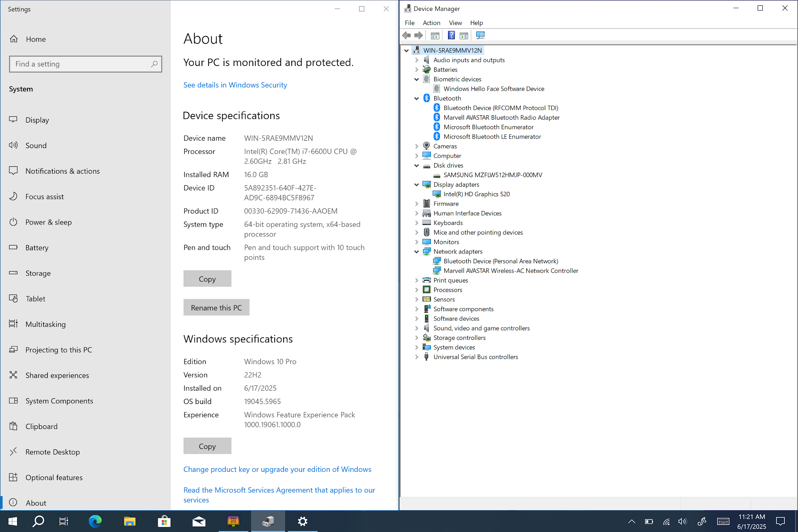Click the search magnifier in Find a setting

pyautogui.click(x=154, y=64)
